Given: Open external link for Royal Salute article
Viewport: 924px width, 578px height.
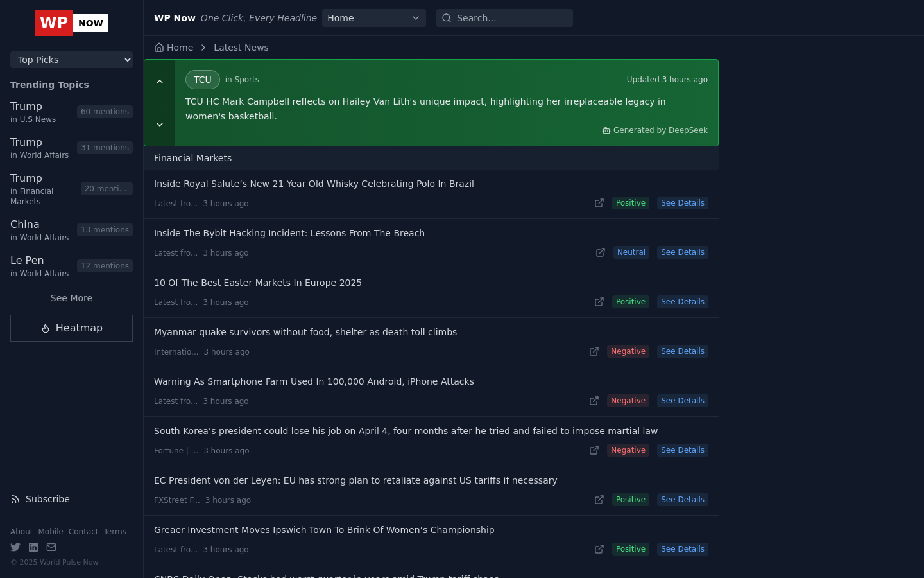Looking at the screenshot, I should [x=599, y=203].
